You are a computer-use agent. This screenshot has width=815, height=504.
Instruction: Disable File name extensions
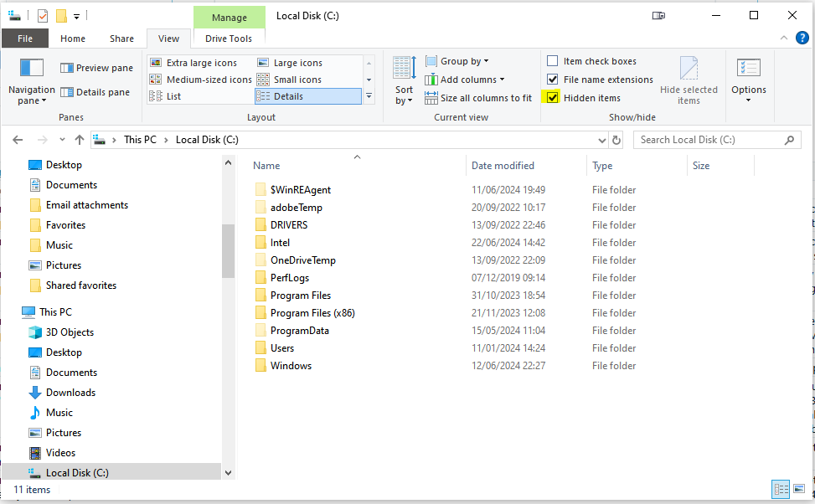click(551, 79)
